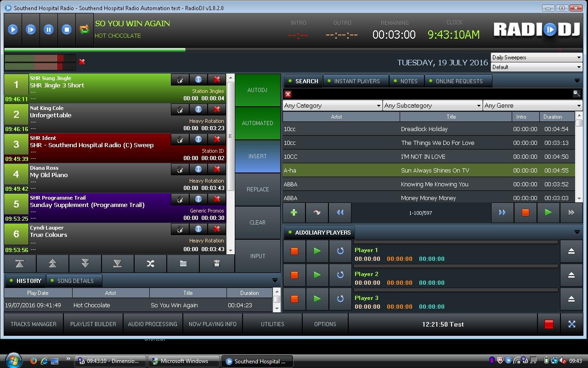Image resolution: width=588 pixels, height=368 pixels.
Task: Click the CLEAR playlist button
Action: (x=257, y=223)
